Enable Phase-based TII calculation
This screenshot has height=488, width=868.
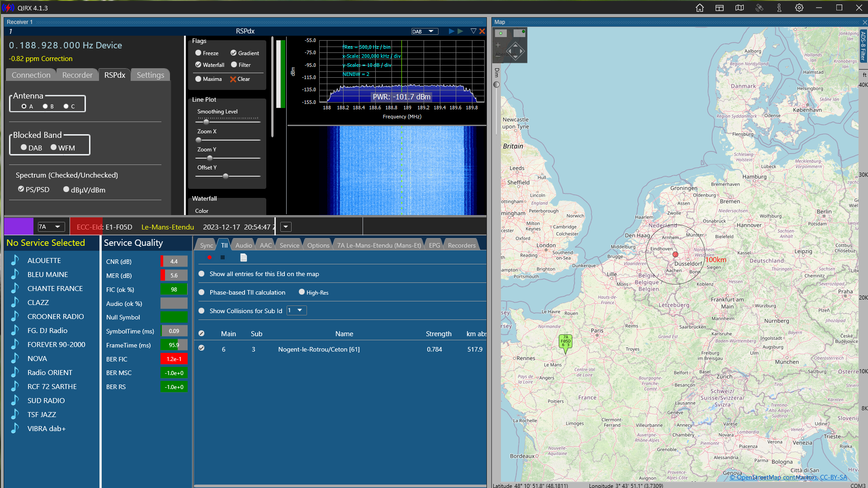pos(202,292)
